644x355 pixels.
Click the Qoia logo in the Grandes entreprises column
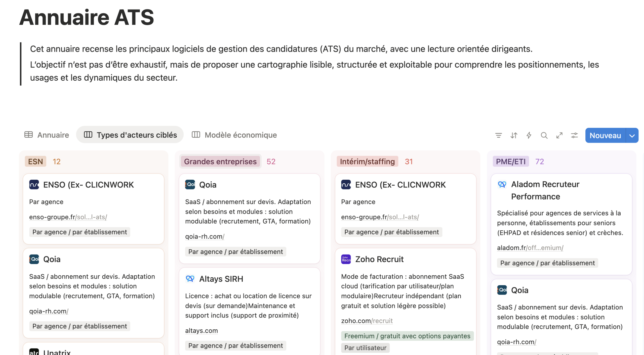coord(190,184)
